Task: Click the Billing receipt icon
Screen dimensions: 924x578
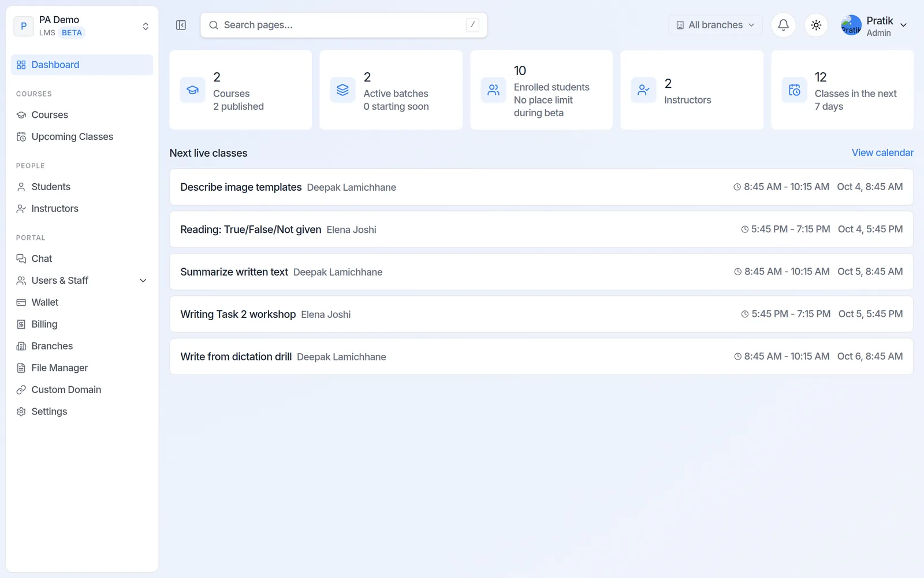Action: tap(21, 324)
